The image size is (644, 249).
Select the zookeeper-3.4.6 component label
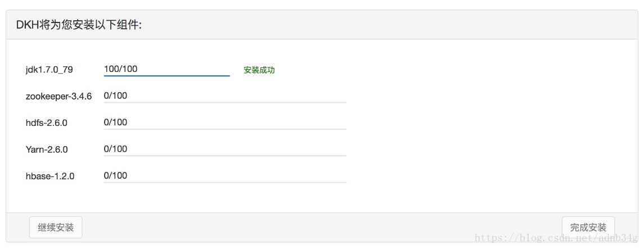point(58,96)
